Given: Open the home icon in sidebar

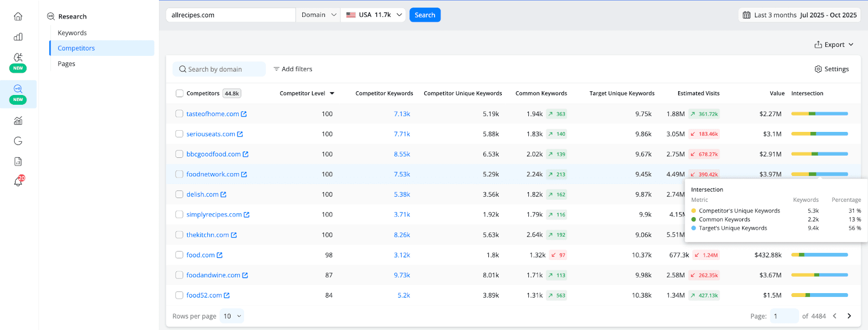Looking at the screenshot, I should [x=18, y=16].
